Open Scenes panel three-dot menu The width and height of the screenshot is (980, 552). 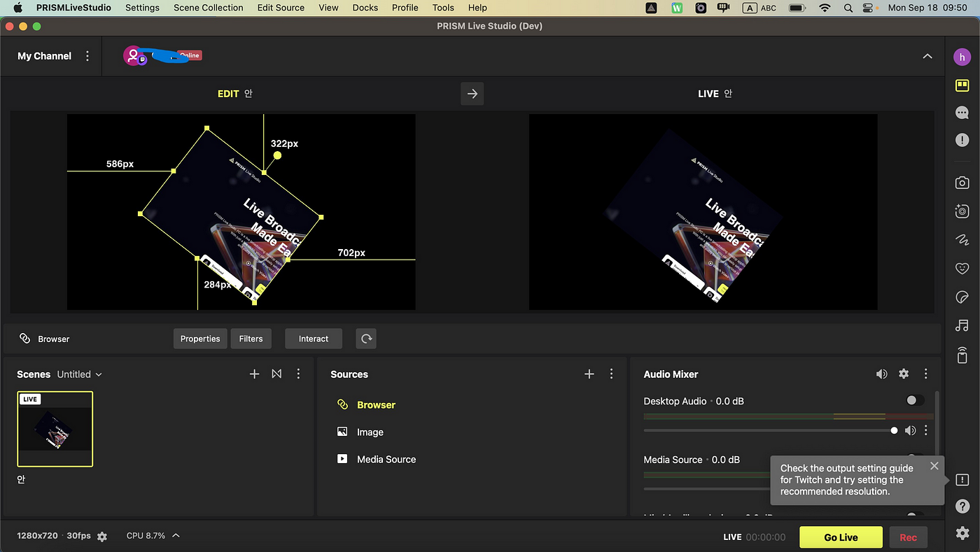pos(298,374)
